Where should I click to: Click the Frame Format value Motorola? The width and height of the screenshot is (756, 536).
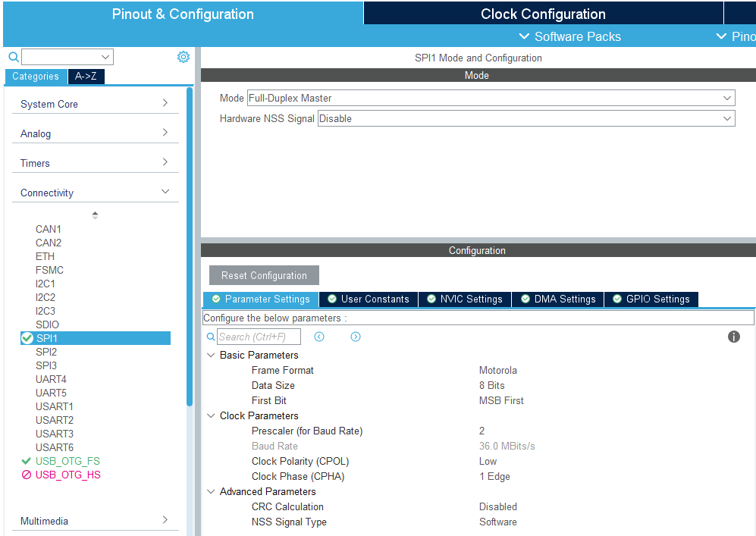[498, 370]
